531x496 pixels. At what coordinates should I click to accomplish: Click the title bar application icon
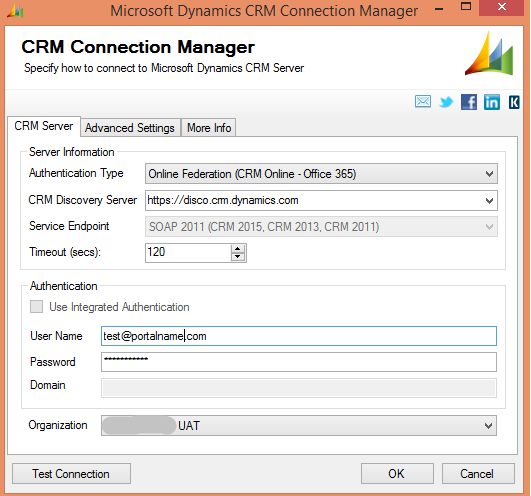(15, 11)
